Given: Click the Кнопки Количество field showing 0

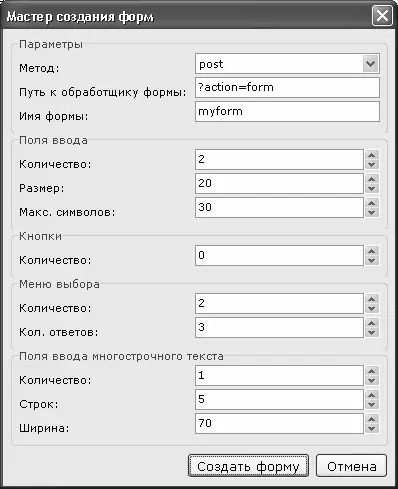Looking at the screenshot, I should pos(279,256).
